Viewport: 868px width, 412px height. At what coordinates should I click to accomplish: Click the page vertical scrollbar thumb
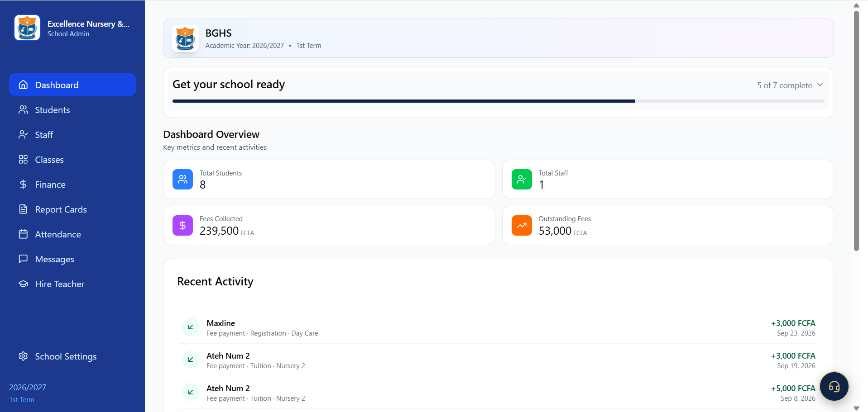pyautogui.click(x=856, y=131)
